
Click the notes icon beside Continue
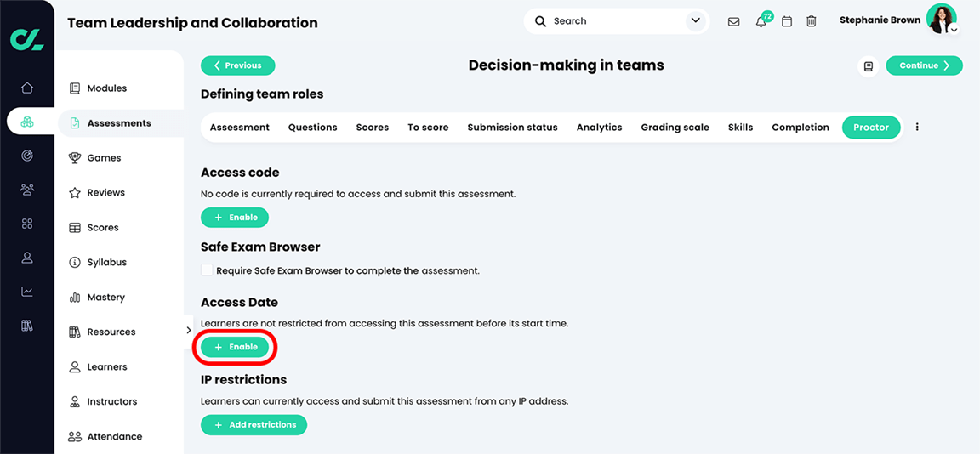tap(868, 66)
